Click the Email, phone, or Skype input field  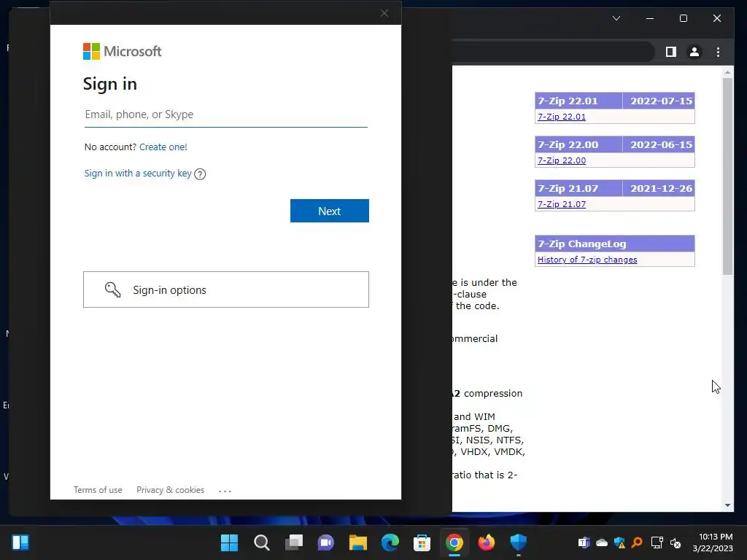[226, 114]
